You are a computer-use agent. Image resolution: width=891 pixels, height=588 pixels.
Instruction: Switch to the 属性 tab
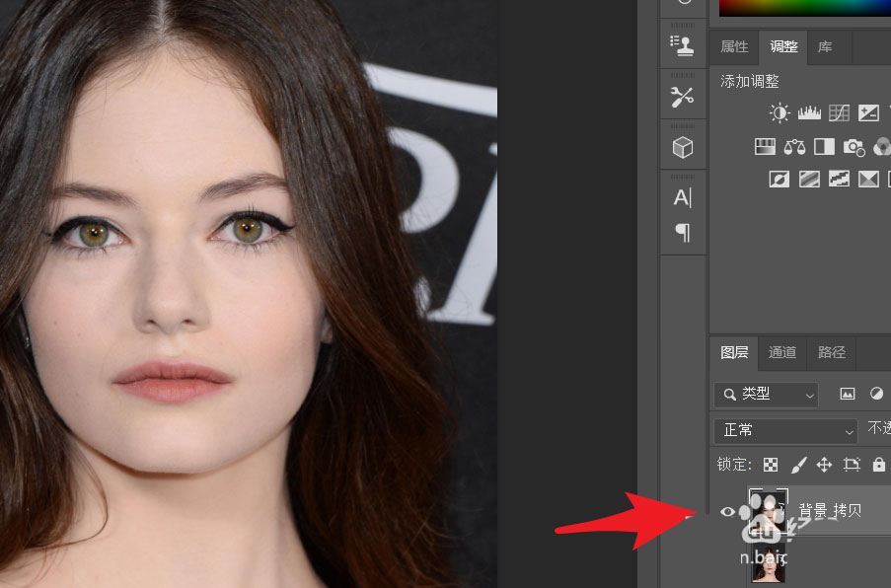click(x=734, y=46)
